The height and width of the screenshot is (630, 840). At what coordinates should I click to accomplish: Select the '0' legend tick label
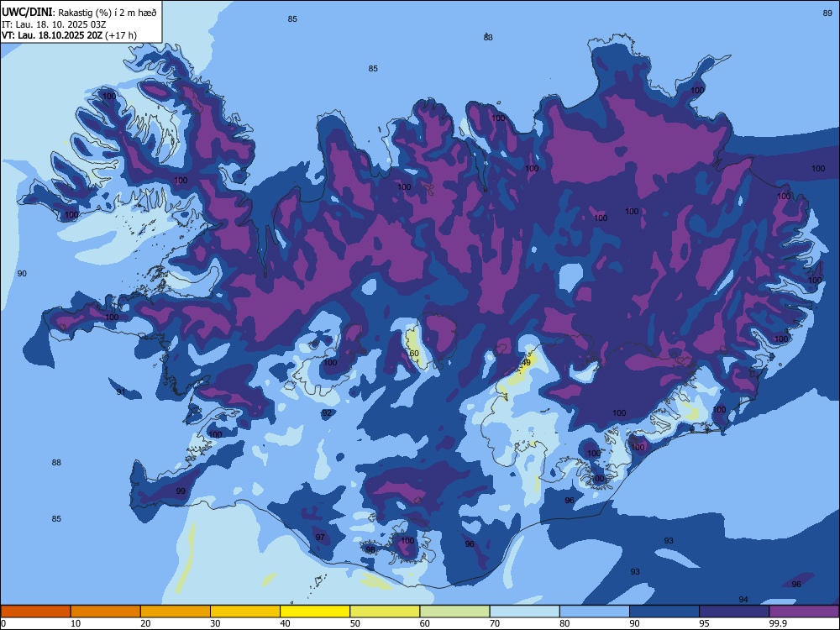(3, 623)
